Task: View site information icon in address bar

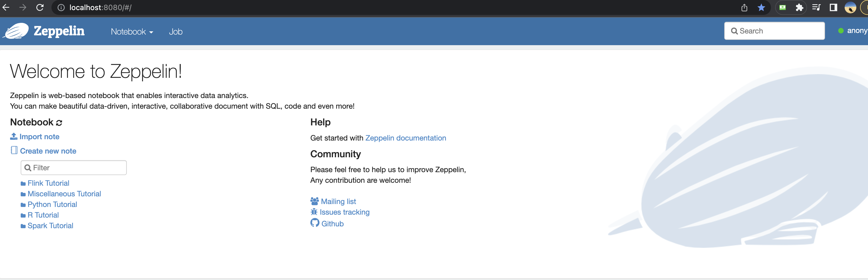Action: pyautogui.click(x=61, y=7)
